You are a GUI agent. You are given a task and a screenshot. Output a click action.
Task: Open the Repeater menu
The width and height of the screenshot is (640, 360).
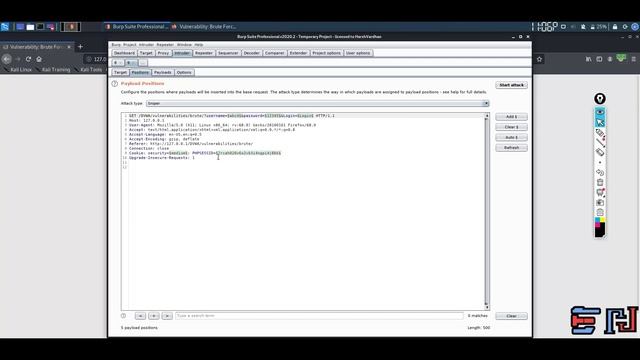pyautogui.click(x=165, y=45)
